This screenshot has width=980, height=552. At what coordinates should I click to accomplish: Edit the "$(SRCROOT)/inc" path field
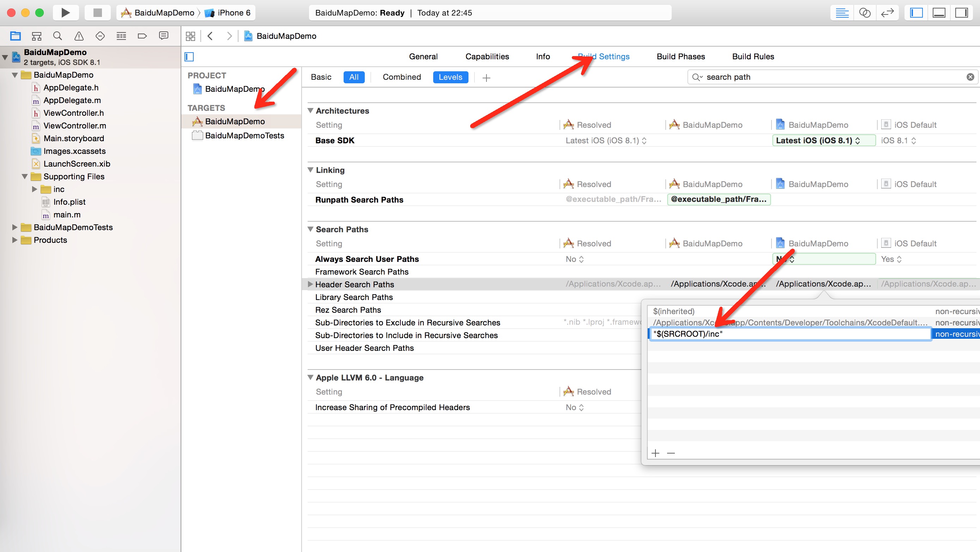[x=791, y=334]
